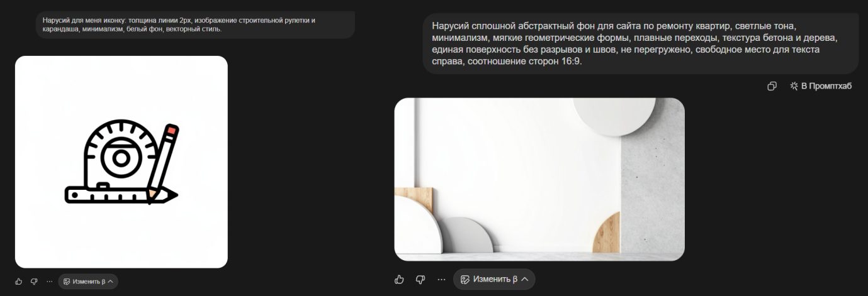Expand the chevron under the background image

tap(524, 279)
